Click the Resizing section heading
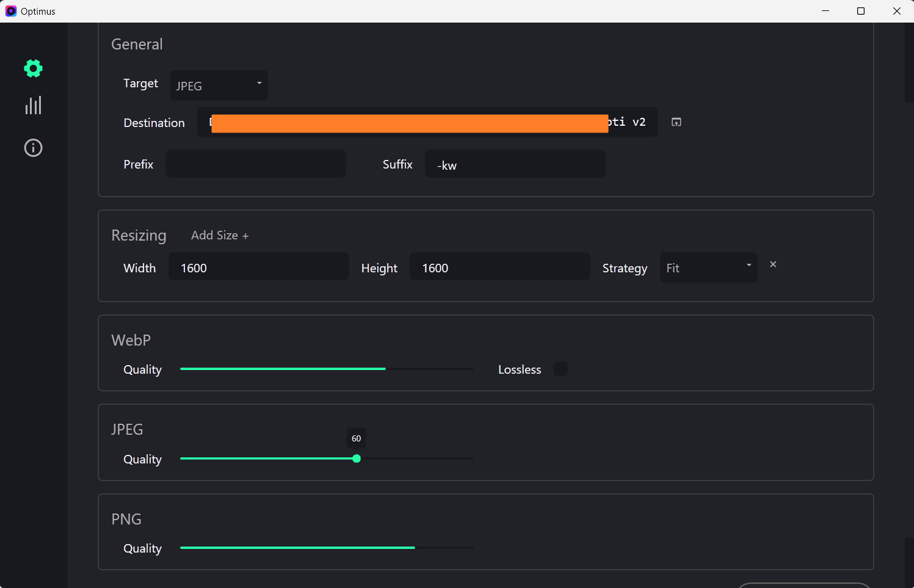914x588 pixels. pos(139,236)
